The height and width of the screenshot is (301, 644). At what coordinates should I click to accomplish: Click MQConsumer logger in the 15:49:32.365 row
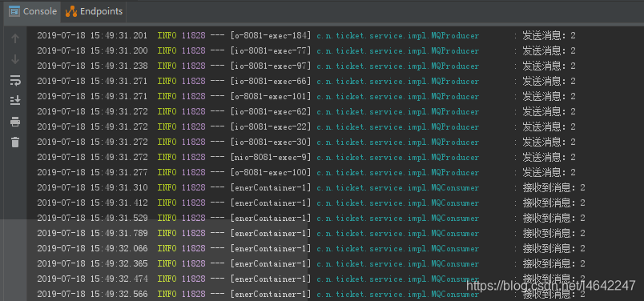[x=398, y=263]
